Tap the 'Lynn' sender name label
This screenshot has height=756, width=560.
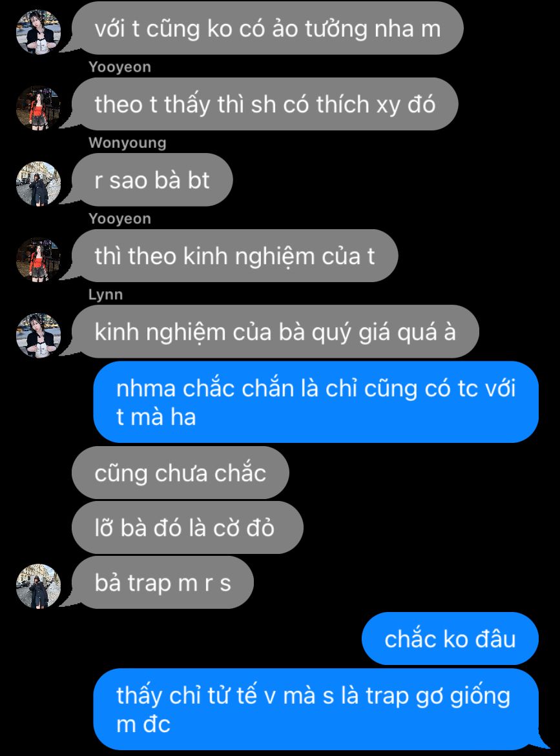coord(106,294)
